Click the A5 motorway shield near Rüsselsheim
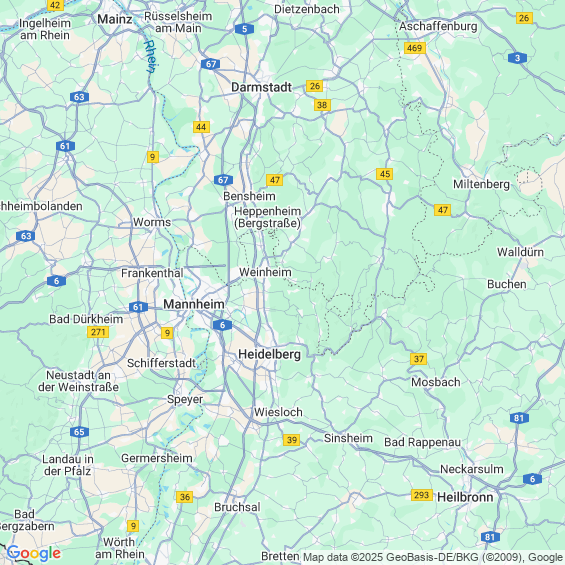565x565 pixels. click(x=244, y=29)
